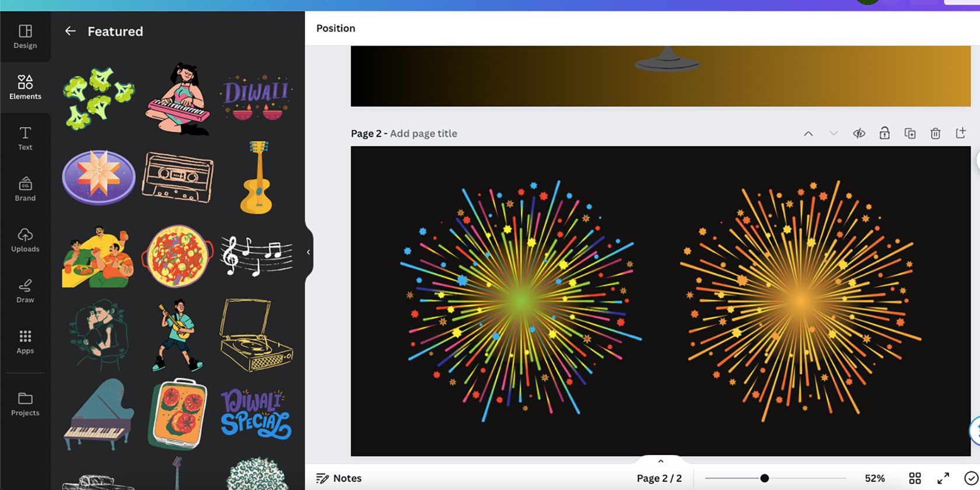Open the Brand kit panel
Viewport: 980px width, 490px height.
coord(25,189)
